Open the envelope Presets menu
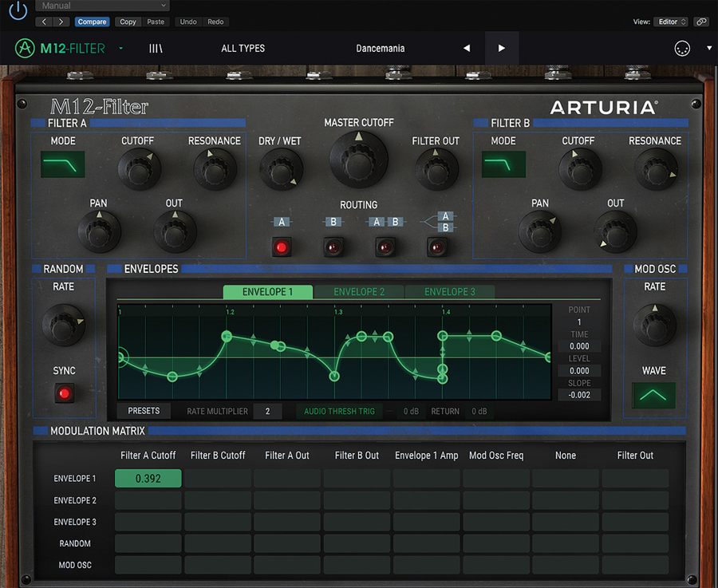Image resolution: width=718 pixels, height=588 pixels. tap(144, 411)
